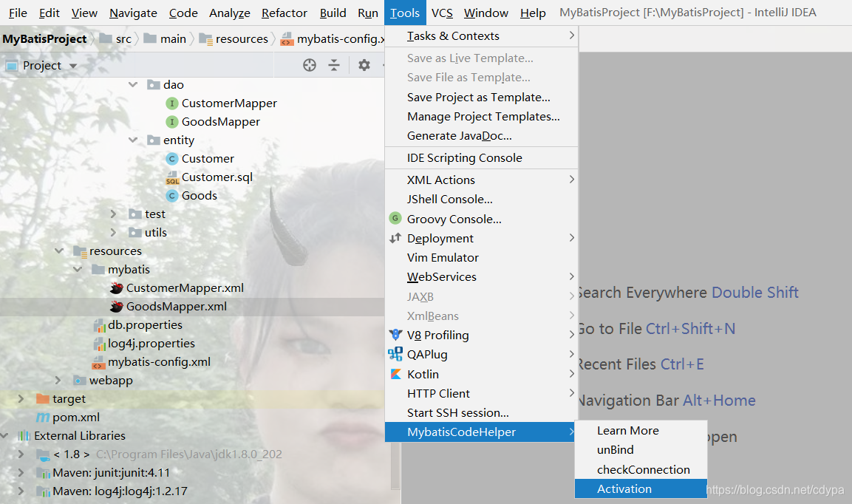Choose Save Project as Template...
Viewport: 852px width, 504px height.
[x=482, y=98]
